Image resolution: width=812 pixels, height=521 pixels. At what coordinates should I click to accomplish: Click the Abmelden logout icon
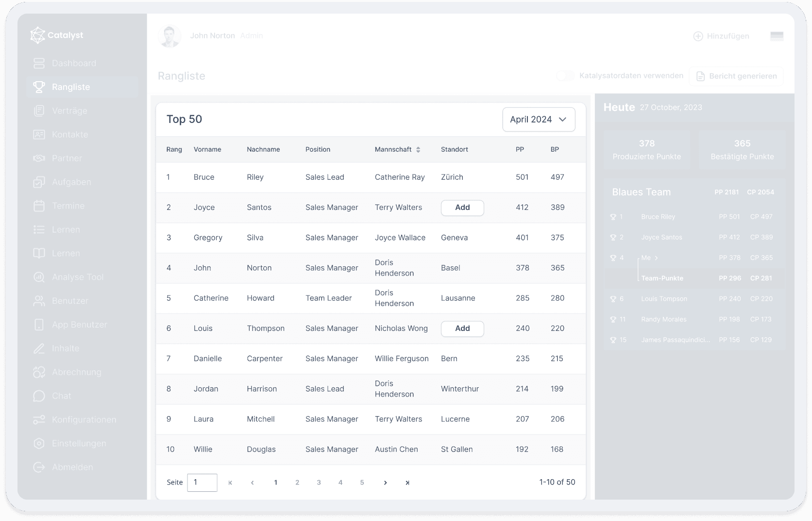point(39,468)
